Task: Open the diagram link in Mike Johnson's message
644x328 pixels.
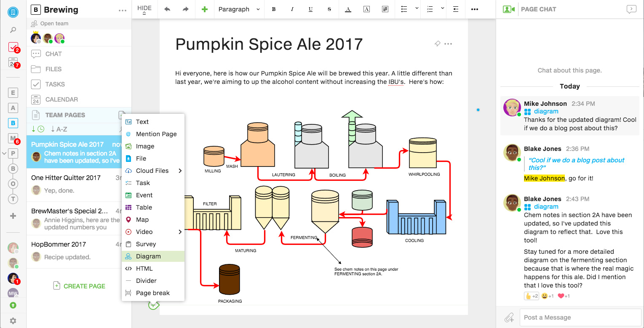Action: pyautogui.click(x=546, y=111)
